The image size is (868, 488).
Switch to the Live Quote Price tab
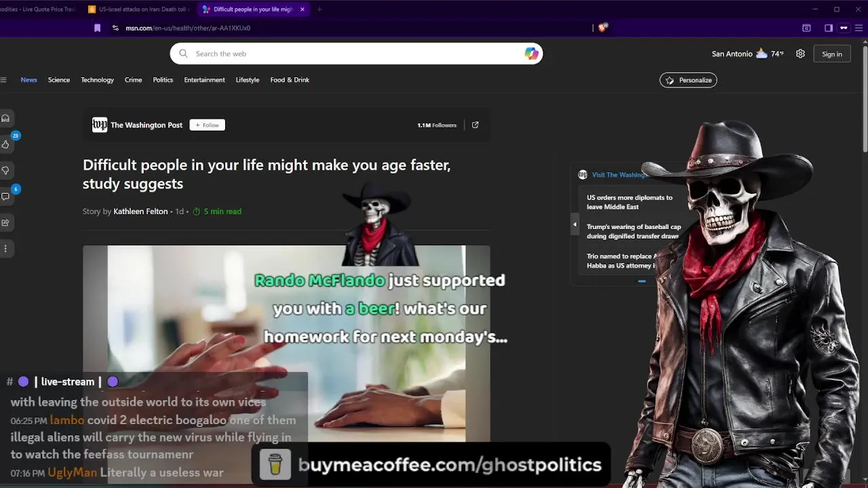[x=39, y=9]
